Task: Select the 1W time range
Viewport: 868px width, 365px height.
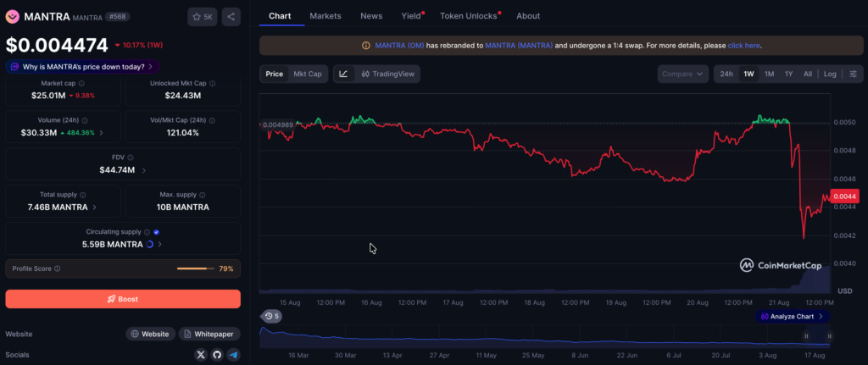Action: 749,75
